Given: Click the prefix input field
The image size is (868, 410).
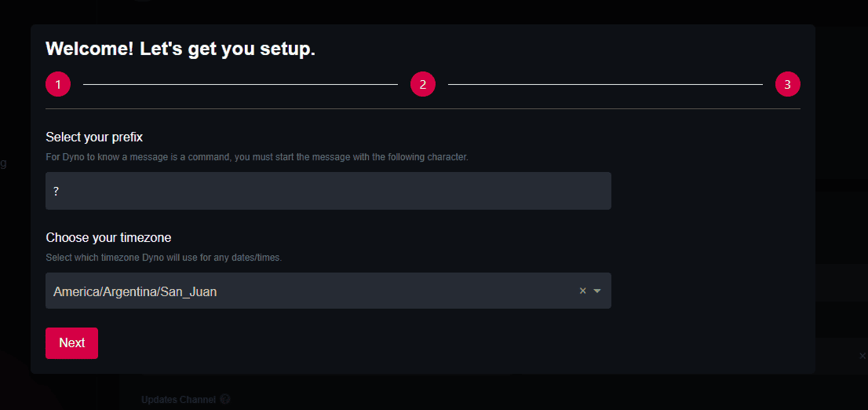Looking at the screenshot, I should tap(328, 191).
